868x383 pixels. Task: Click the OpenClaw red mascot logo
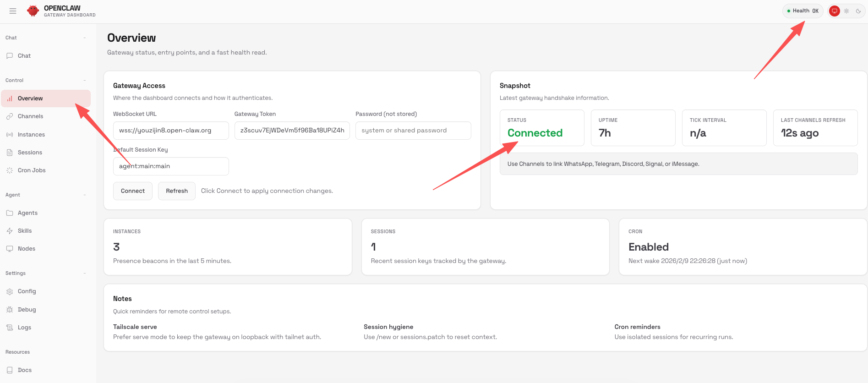33,11
